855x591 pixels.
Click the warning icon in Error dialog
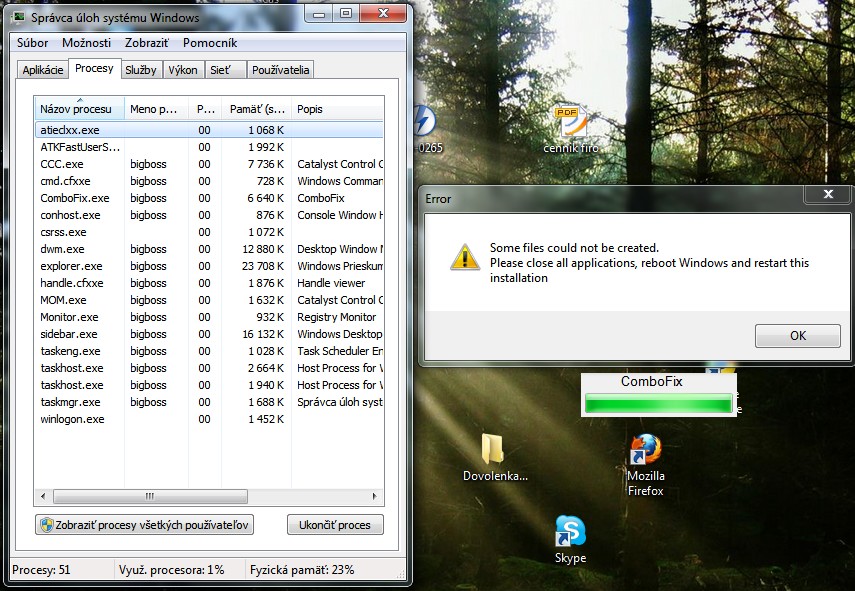coord(465,256)
